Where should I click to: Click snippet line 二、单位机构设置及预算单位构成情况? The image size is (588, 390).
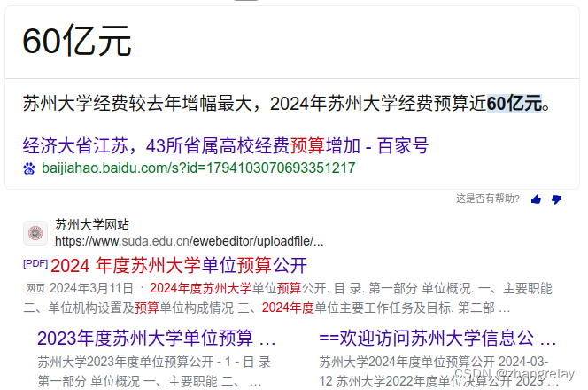pos(128,308)
